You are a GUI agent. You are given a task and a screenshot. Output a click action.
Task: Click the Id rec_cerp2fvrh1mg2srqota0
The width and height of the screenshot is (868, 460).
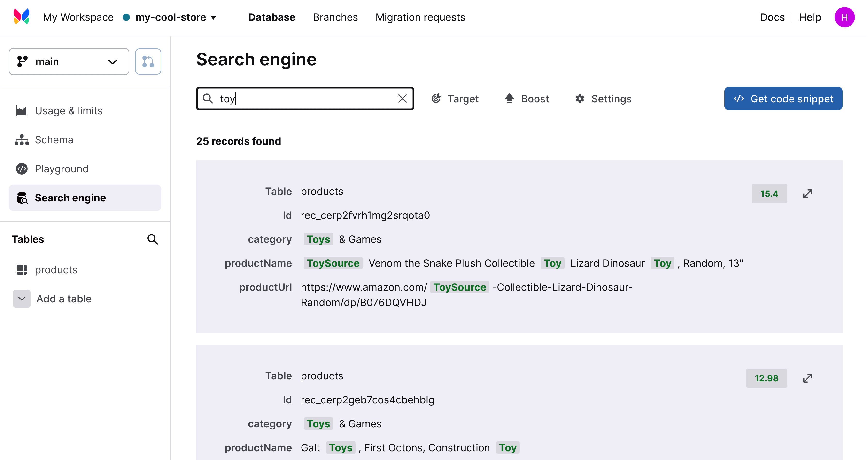point(365,215)
